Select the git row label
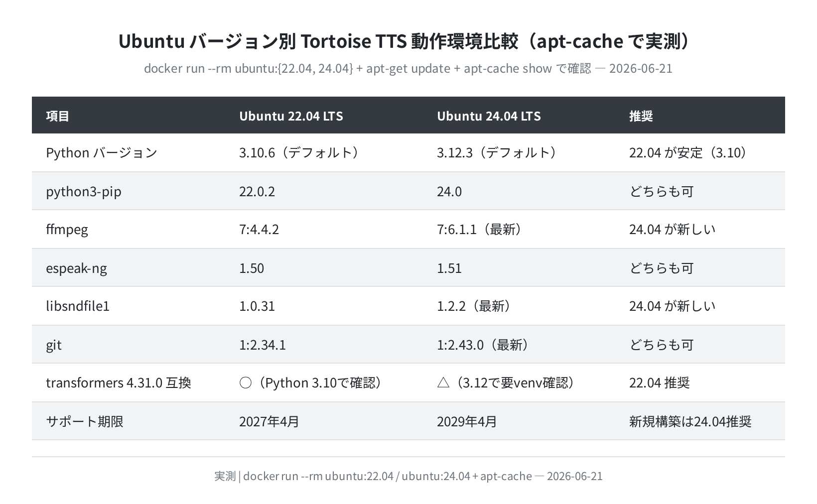The width and height of the screenshot is (817, 504). (x=54, y=345)
